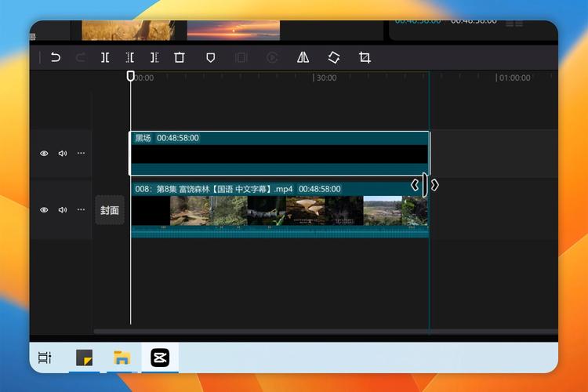Click the mirror flip tool

click(303, 57)
